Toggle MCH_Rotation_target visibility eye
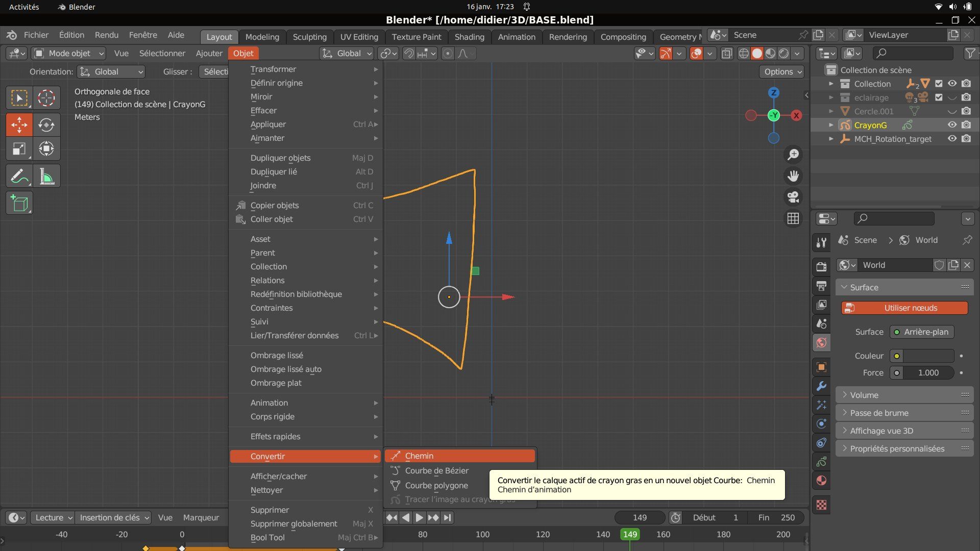This screenshot has width=980, height=551. [x=952, y=139]
